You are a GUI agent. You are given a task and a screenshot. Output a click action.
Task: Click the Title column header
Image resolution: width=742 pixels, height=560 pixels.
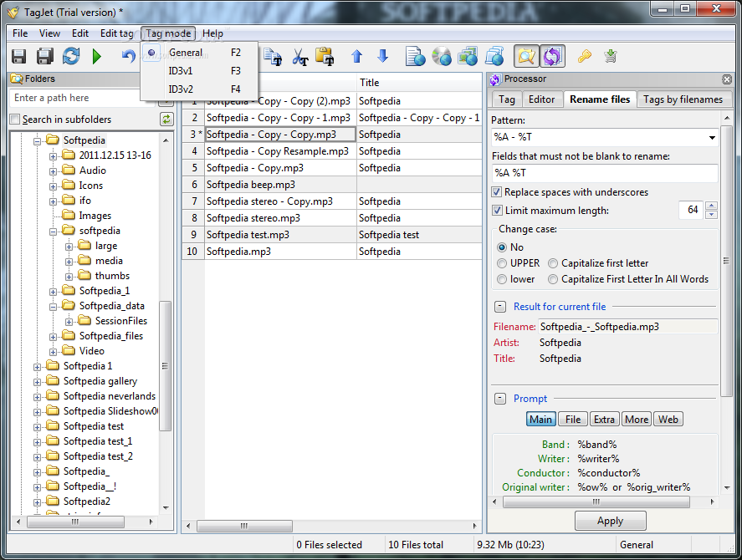pyautogui.click(x=419, y=83)
